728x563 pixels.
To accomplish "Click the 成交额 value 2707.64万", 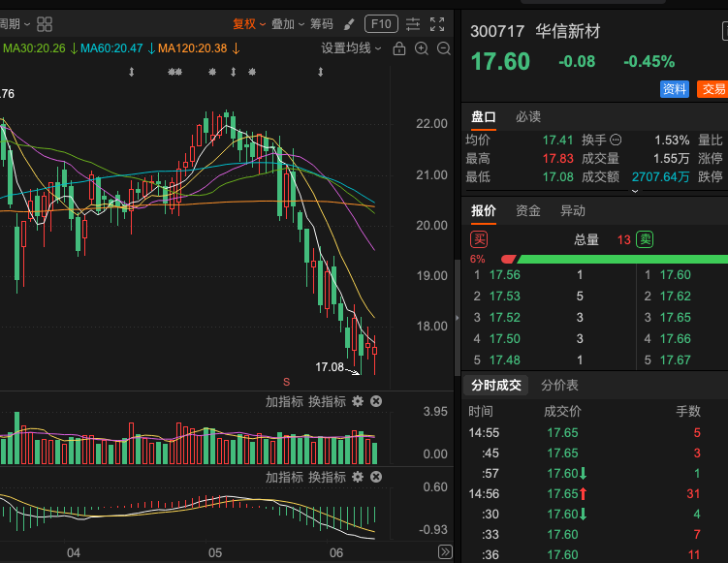I will (660, 176).
